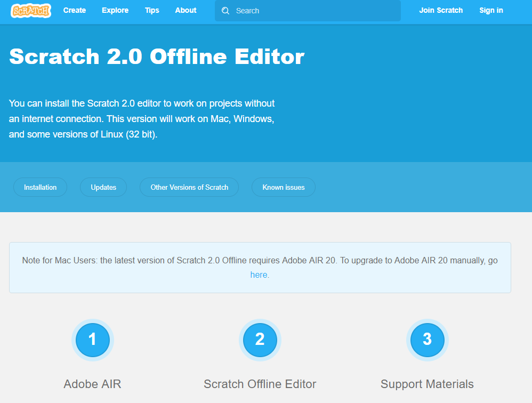Open the About page
The width and height of the screenshot is (532, 403).
pyautogui.click(x=186, y=11)
